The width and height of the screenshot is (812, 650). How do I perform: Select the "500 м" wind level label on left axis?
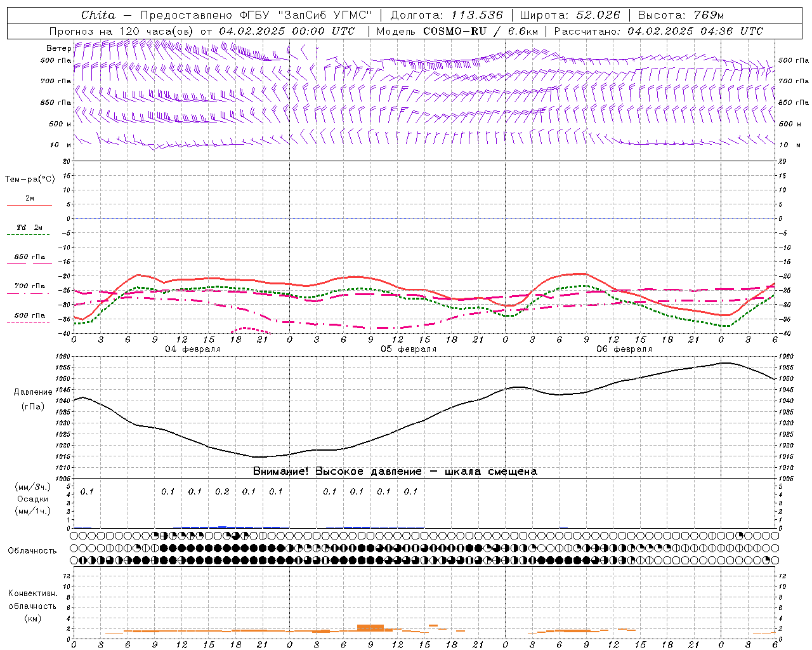point(60,124)
